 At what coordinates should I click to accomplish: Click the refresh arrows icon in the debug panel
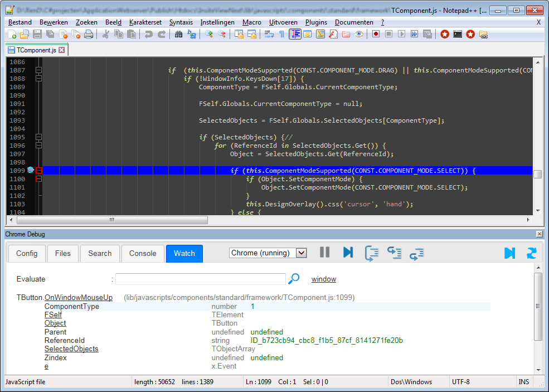pos(532,253)
